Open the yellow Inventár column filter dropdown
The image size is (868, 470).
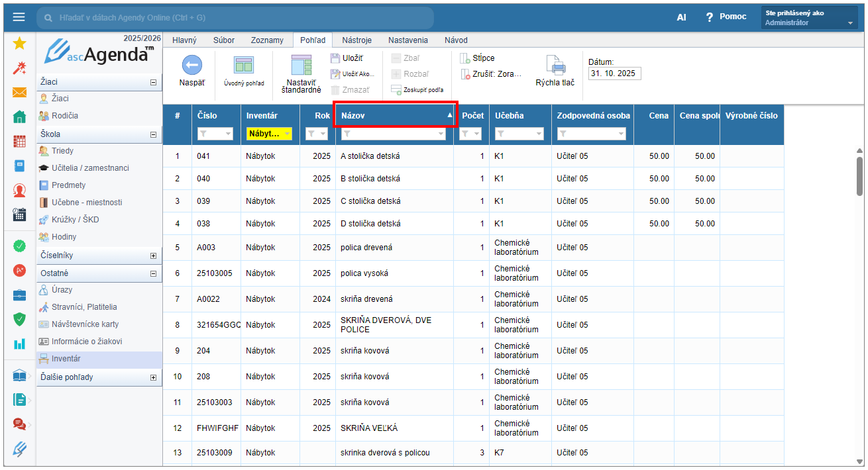point(287,134)
